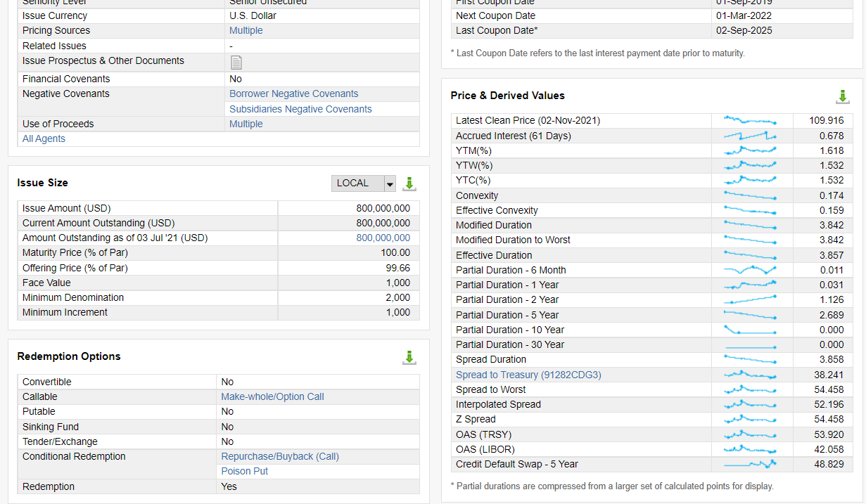Viewport: 866px width, 504px height.
Task: Open Pricing Sources Multiple link
Action: [246, 30]
